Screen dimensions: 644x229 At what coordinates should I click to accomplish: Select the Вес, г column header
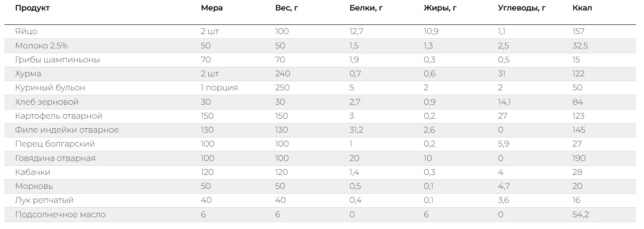[287, 8]
